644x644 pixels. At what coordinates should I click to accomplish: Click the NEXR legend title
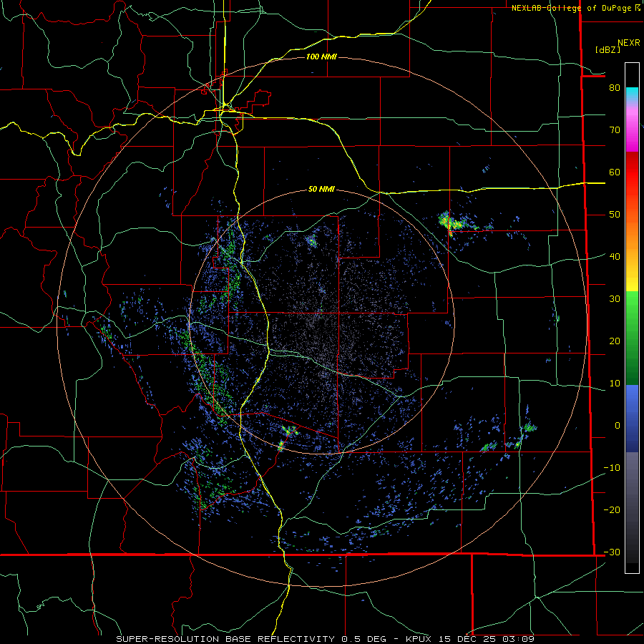(629, 43)
